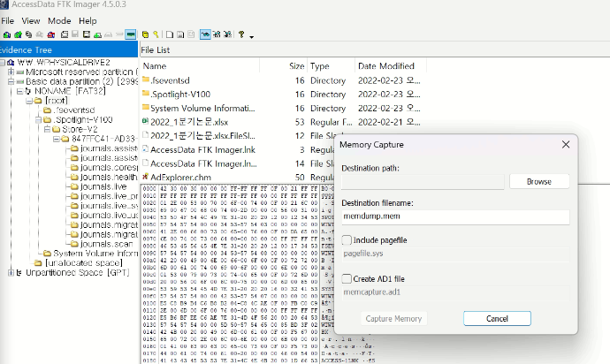The image size is (610, 364).
Task: Click the greyed Create Custom Content Image icon
Action: click(x=109, y=35)
